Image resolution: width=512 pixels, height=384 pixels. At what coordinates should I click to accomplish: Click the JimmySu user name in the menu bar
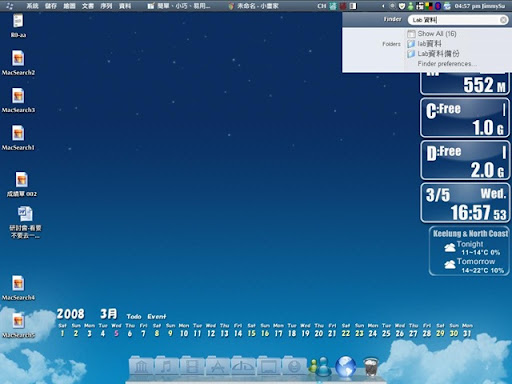(493, 6)
